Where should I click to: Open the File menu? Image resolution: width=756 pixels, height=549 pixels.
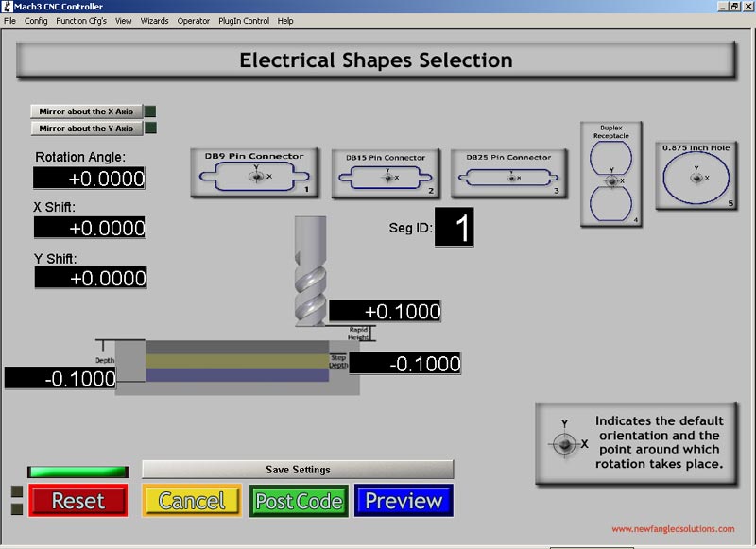click(9, 21)
